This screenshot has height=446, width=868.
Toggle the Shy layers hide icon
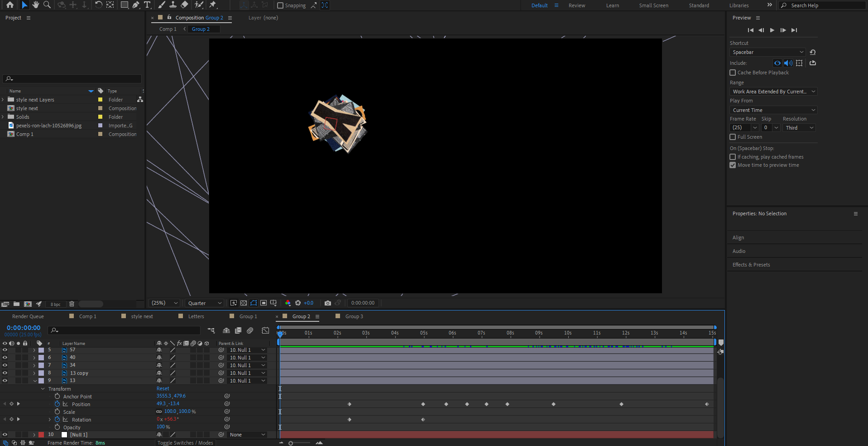pyautogui.click(x=226, y=330)
